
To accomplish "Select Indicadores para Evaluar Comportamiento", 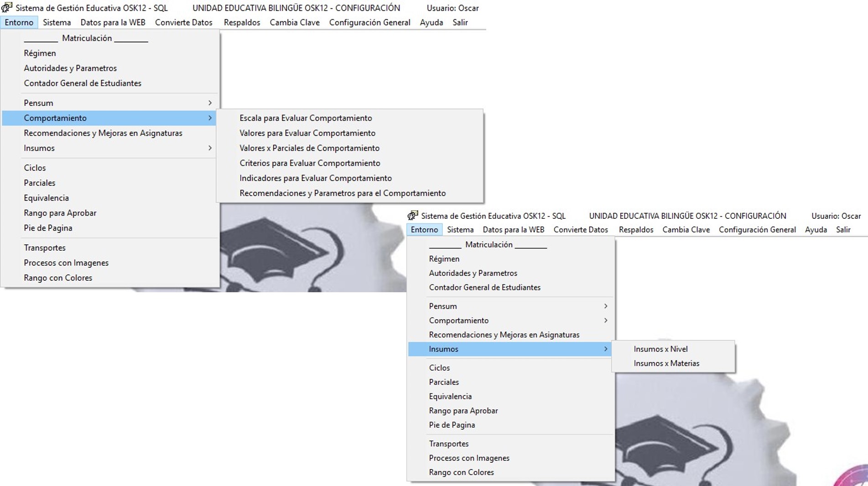I will point(316,178).
